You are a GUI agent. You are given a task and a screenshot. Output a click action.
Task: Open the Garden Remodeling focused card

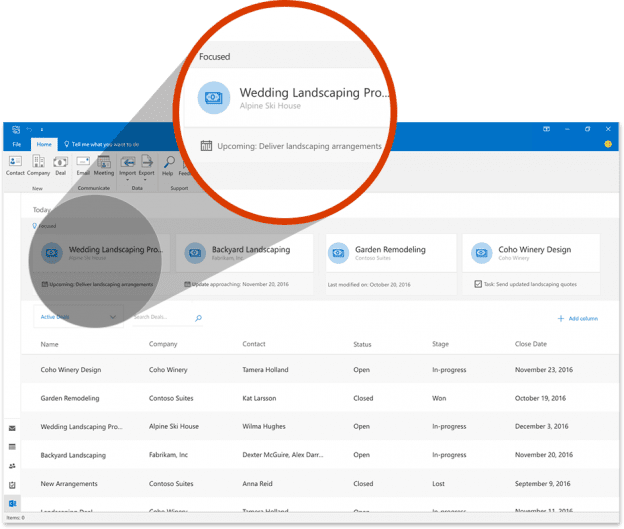point(391,253)
